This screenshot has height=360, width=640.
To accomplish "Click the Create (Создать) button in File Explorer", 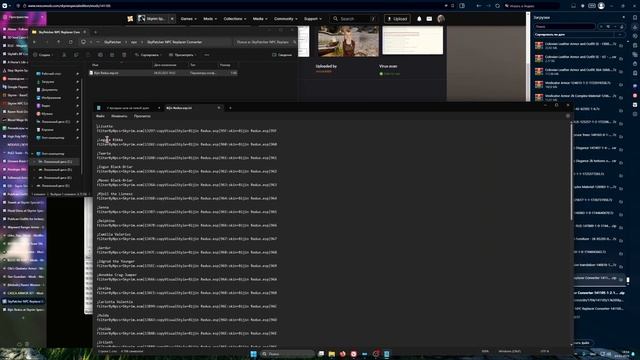I will coord(42,55).
